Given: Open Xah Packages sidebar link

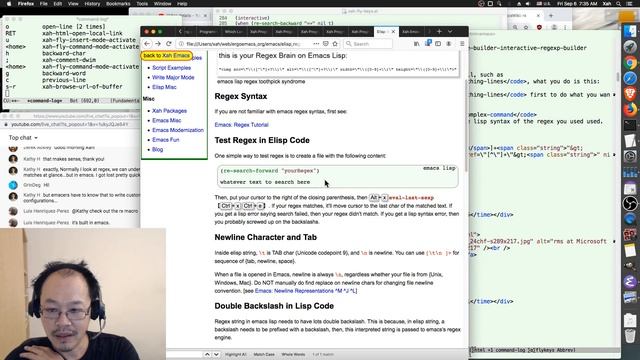Looking at the screenshot, I should (169, 111).
